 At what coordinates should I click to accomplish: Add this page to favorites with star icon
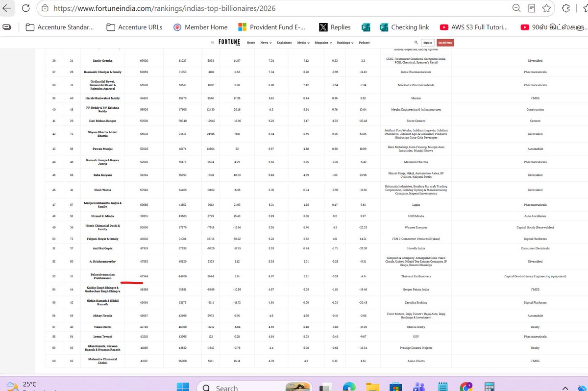coord(547,8)
